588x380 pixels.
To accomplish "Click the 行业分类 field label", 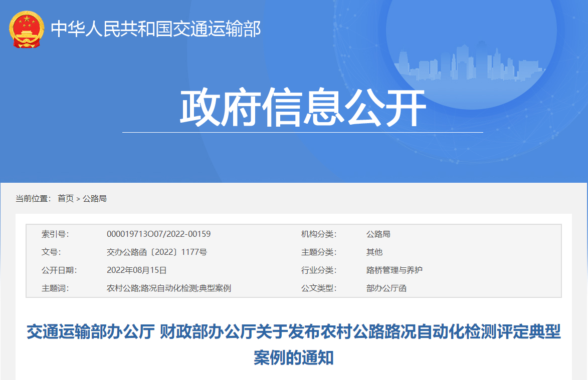I will click(319, 270).
